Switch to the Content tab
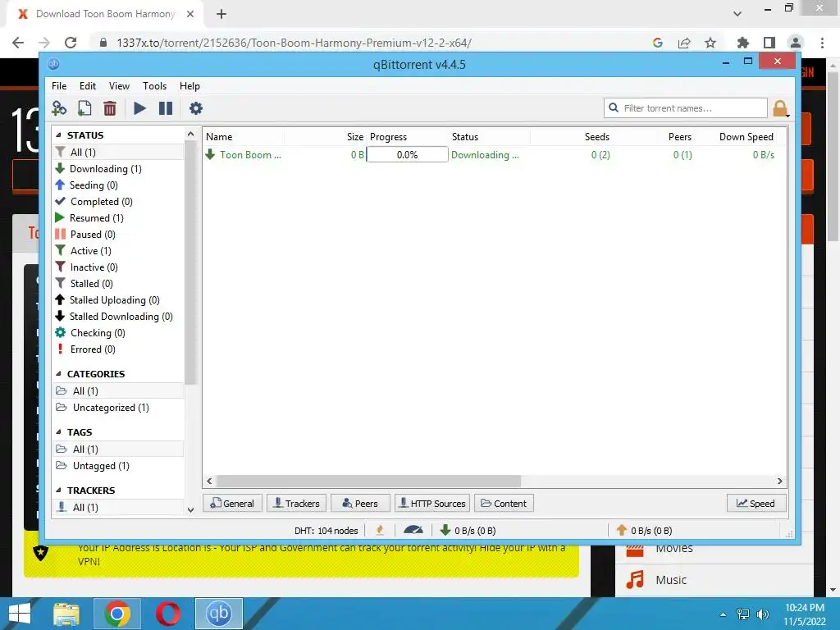Image resolution: width=840 pixels, height=630 pixels. pyautogui.click(x=504, y=504)
